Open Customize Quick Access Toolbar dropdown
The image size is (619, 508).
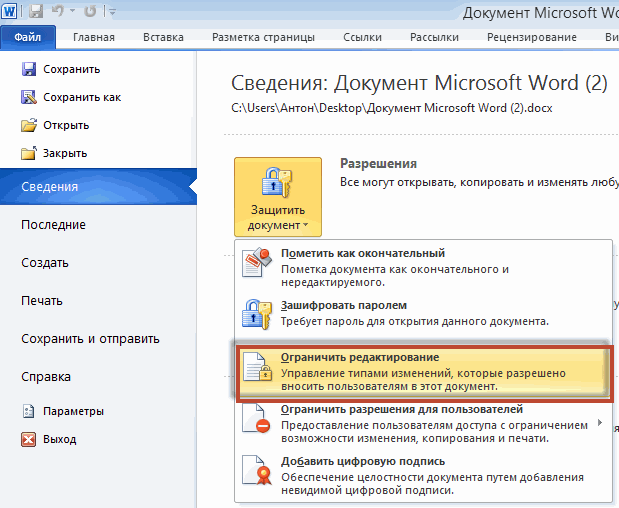point(112,12)
